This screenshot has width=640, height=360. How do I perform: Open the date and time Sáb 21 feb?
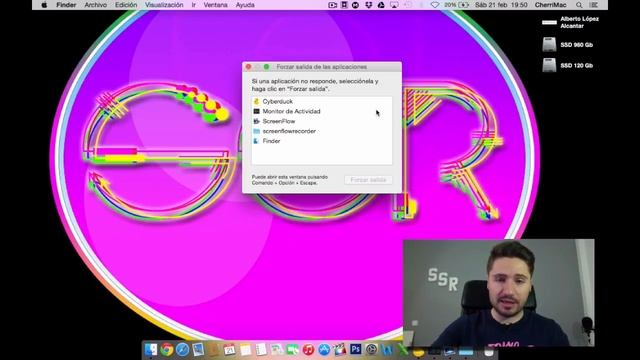point(501,5)
